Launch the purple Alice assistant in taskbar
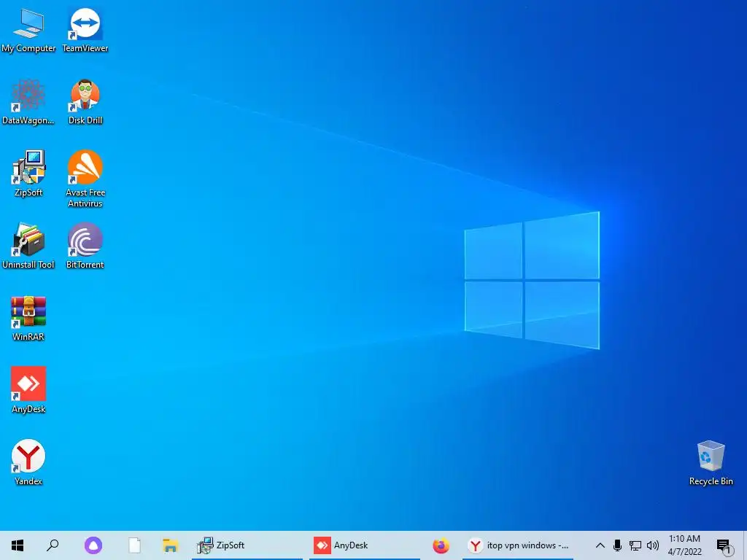Screen dimensions: 747x560 click(x=93, y=545)
